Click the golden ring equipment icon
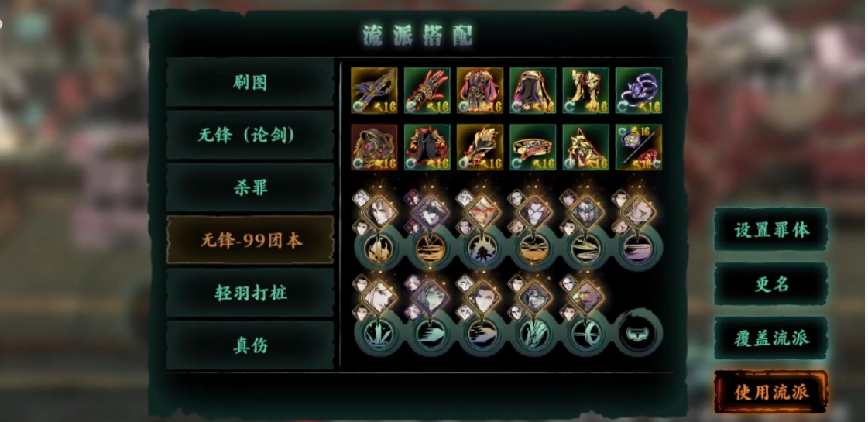Image resolution: width=868 pixels, height=422 pixels. (x=533, y=147)
